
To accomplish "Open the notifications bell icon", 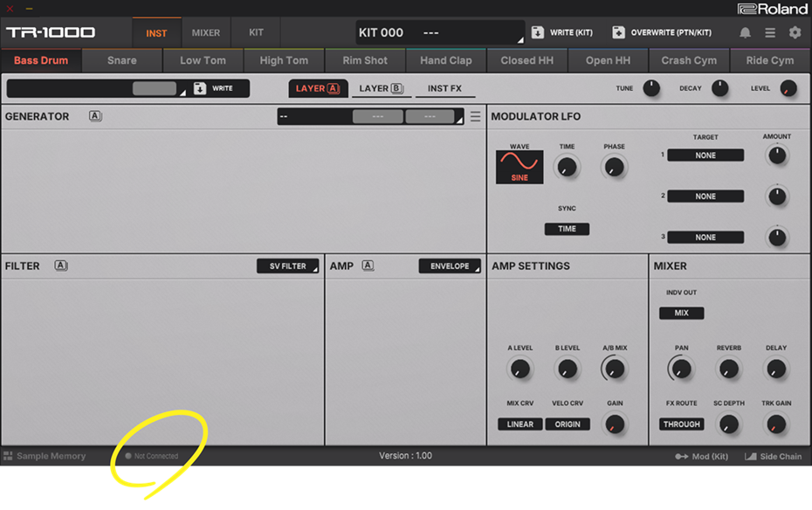I will (745, 32).
